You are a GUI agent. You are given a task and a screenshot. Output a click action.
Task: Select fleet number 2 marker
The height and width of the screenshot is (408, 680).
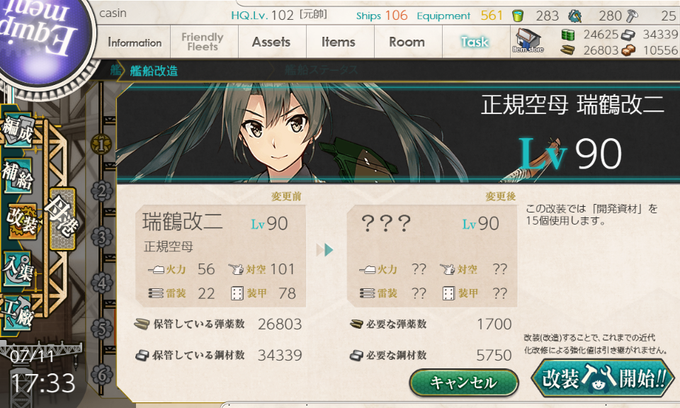click(x=102, y=190)
